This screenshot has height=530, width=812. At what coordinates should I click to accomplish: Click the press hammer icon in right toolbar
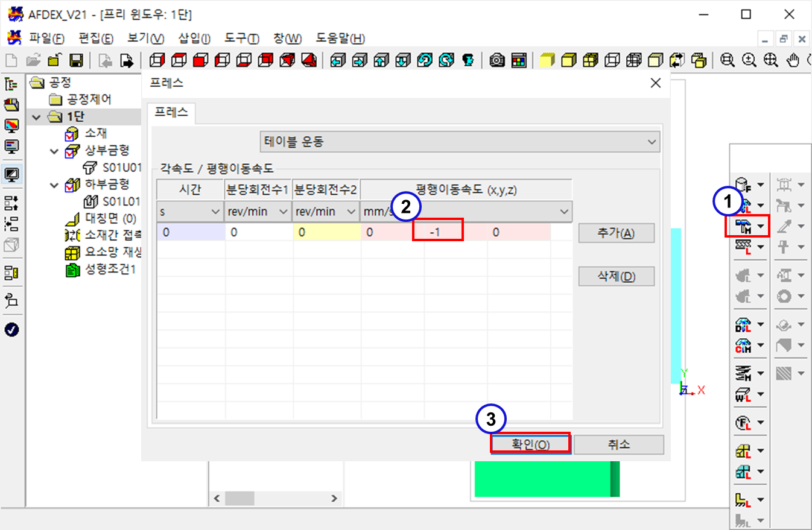coord(743,226)
